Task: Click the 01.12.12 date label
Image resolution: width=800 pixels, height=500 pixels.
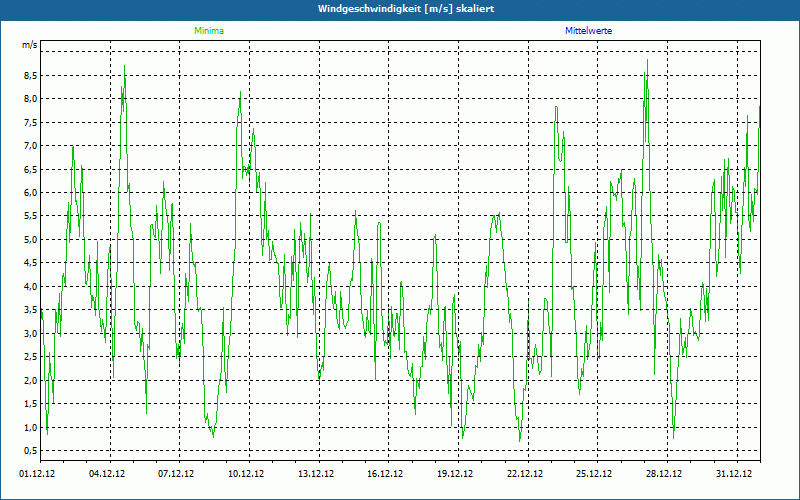Action: pos(37,474)
